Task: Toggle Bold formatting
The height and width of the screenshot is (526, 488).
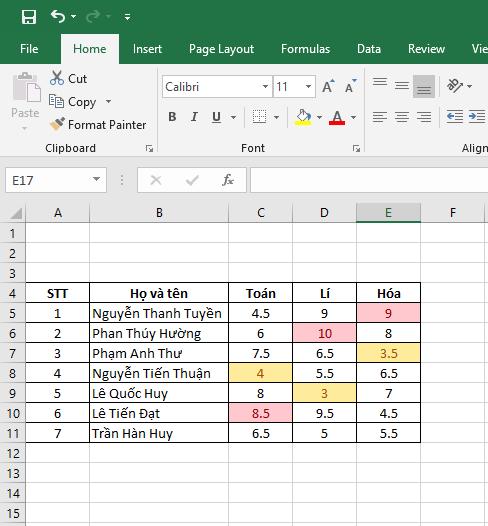Action: 172,117
